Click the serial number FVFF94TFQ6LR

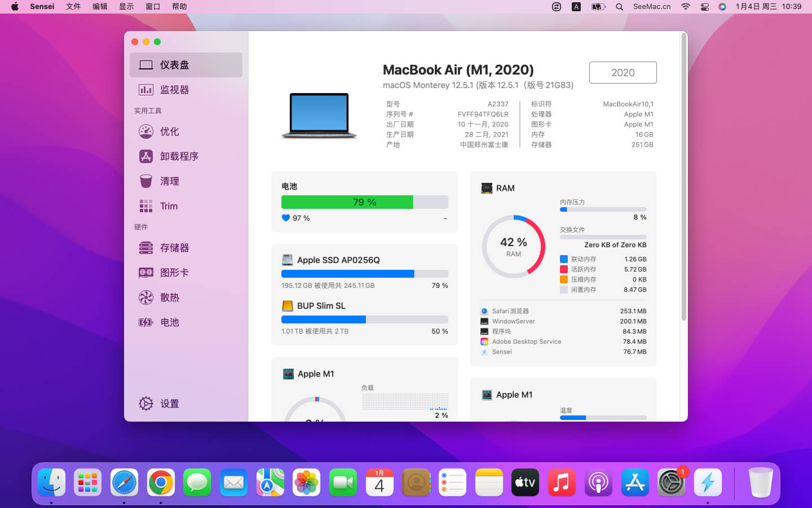point(483,114)
